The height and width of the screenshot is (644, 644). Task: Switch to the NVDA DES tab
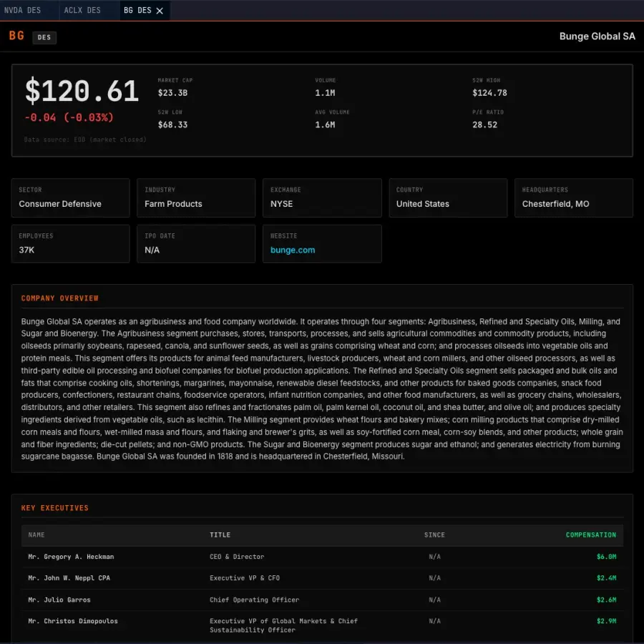pos(24,11)
